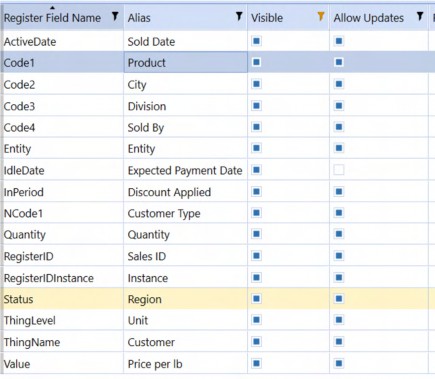This screenshot has height=379, width=435.
Task: Toggle Visible checkbox for InPeriod
Action: [x=256, y=192]
